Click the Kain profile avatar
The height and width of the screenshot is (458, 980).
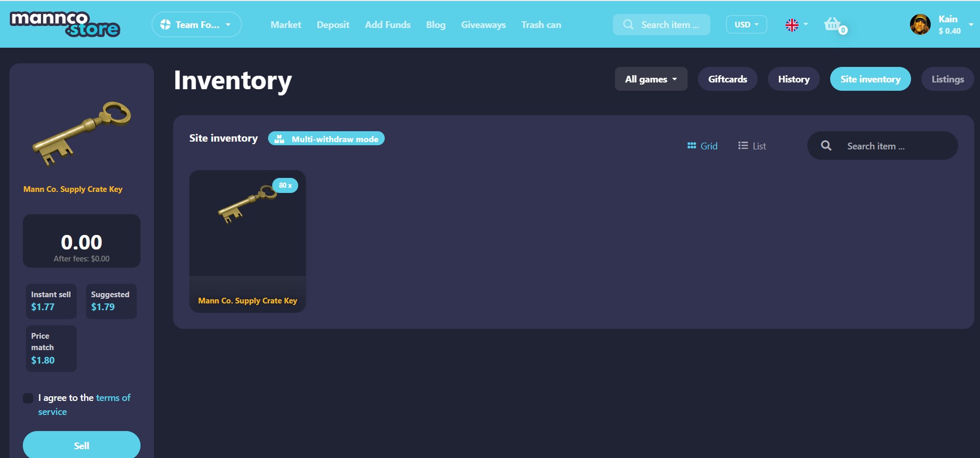pyautogui.click(x=920, y=24)
